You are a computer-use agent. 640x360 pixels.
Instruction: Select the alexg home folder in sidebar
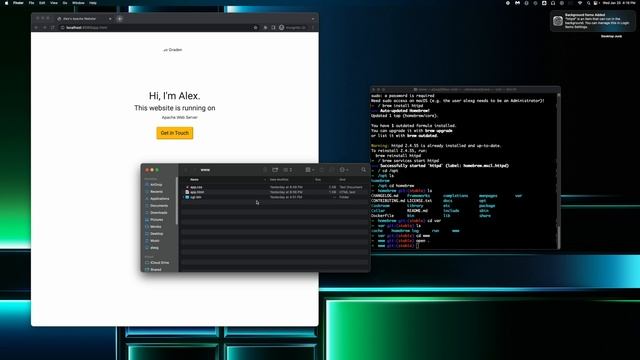pyautogui.click(x=154, y=248)
